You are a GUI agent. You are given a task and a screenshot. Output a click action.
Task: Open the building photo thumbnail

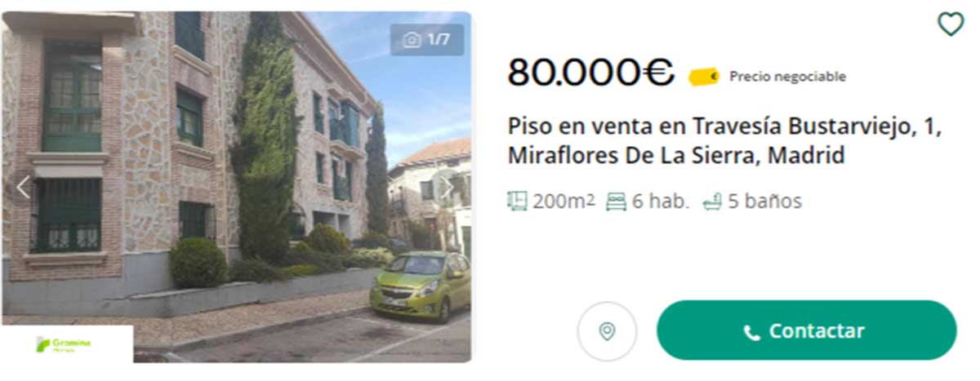click(x=236, y=187)
